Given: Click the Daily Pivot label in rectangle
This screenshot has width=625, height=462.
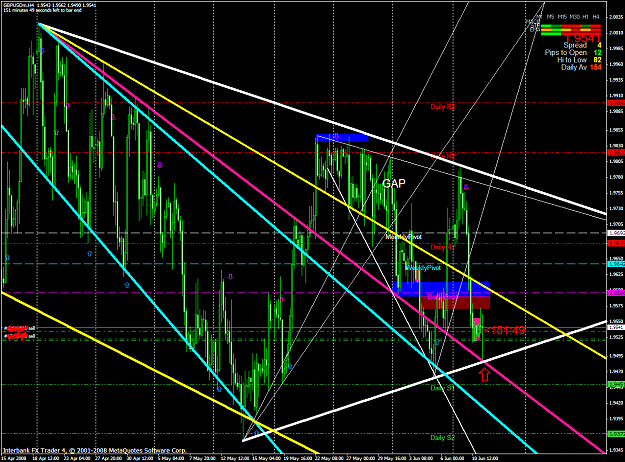Looking at the screenshot, I should pyautogui.click(x=442, y=297).
